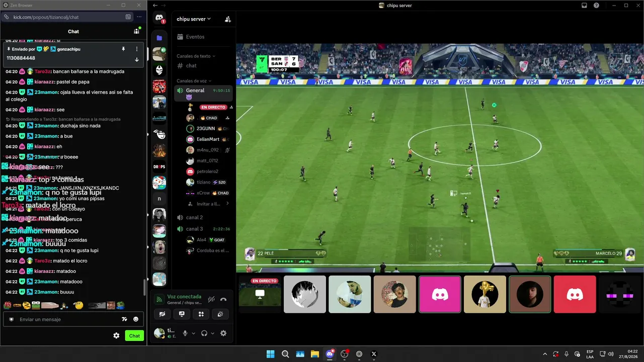Select the red Discord-logo participant tile
644x362 pixels.
575,294
